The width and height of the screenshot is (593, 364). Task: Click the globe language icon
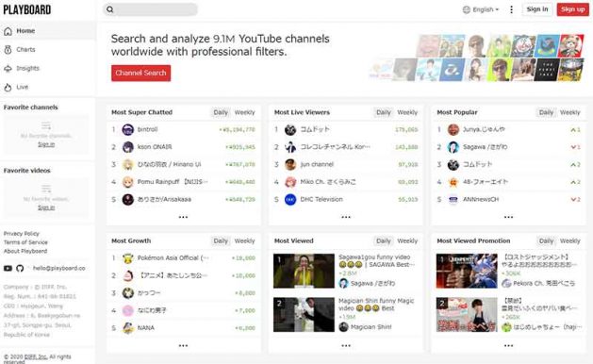point(467,9)
